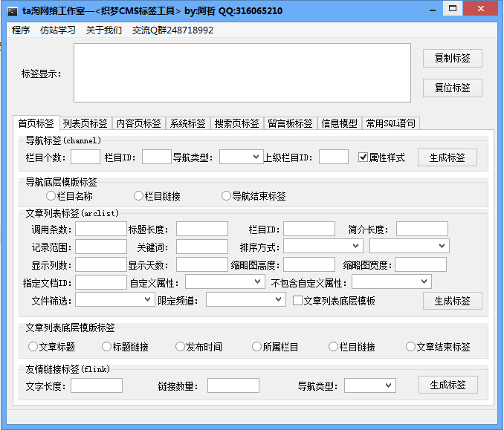Click the 标签显示 text area

coord(242,73)
